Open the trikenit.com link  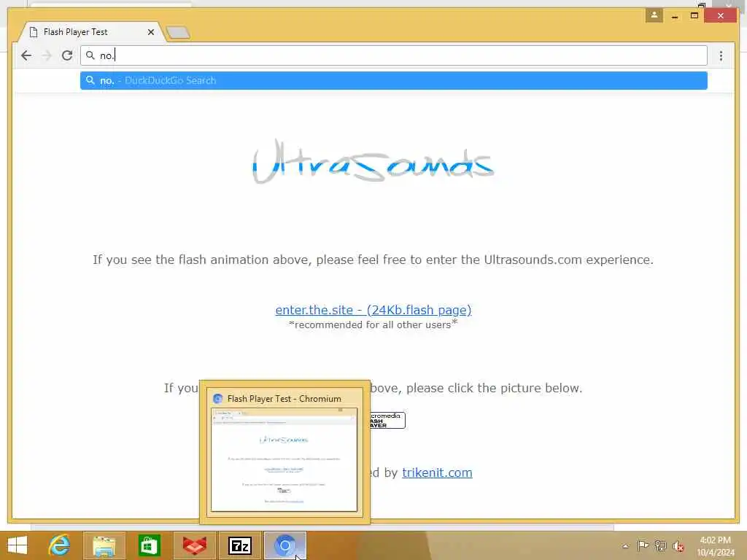[x=438, y=472]
